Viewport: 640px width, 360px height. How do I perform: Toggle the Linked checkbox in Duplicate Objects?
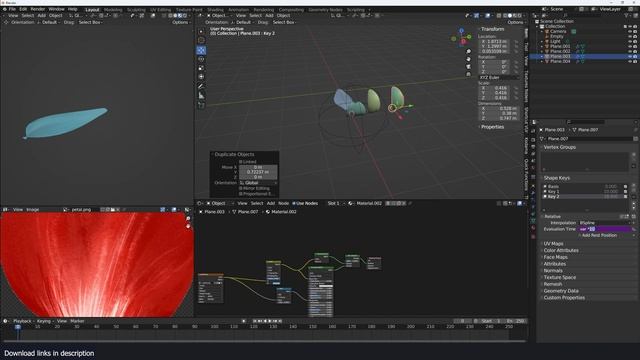241,162
